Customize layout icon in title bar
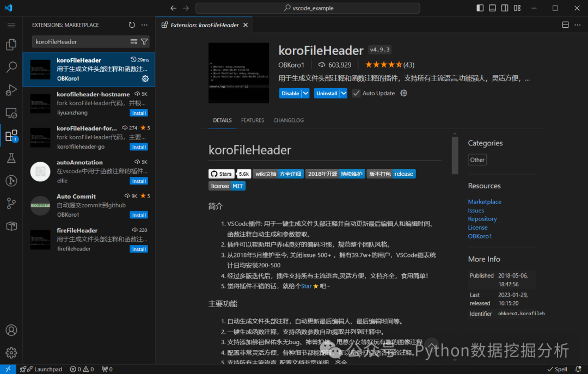Viewport: 588px width, 374px height. [517, 8]
